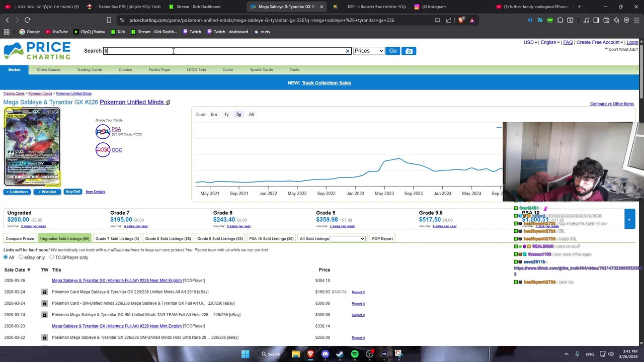Open Steam from taskbar
This screenshot has height=362, width=644.
[x=340, y=354]
